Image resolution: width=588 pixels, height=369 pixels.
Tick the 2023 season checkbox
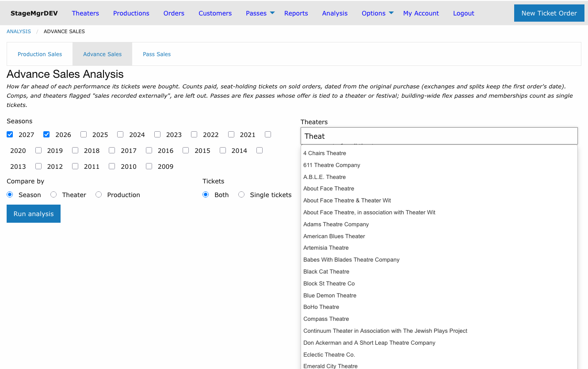tap(157, 134)
